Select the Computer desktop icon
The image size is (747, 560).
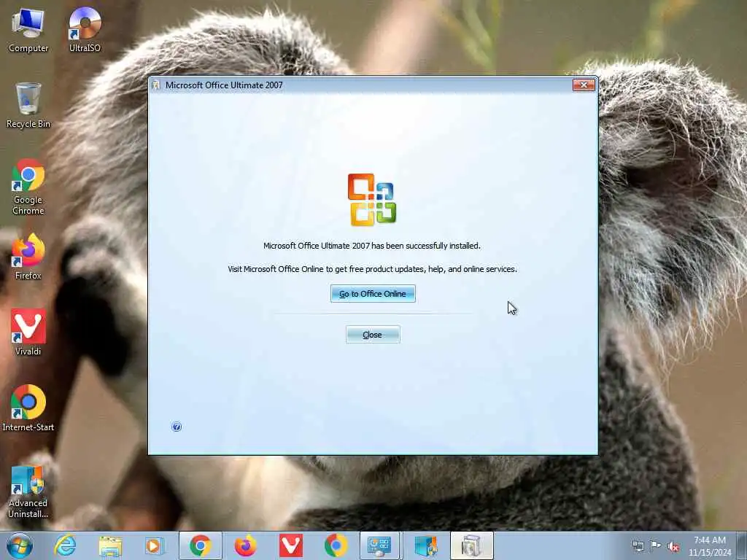click(28, 31)
